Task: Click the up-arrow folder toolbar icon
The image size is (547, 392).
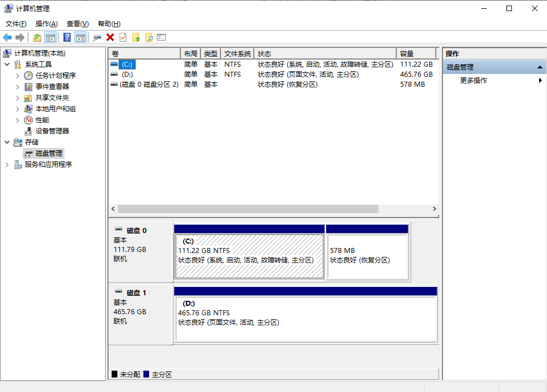Action: click(136, 37)
